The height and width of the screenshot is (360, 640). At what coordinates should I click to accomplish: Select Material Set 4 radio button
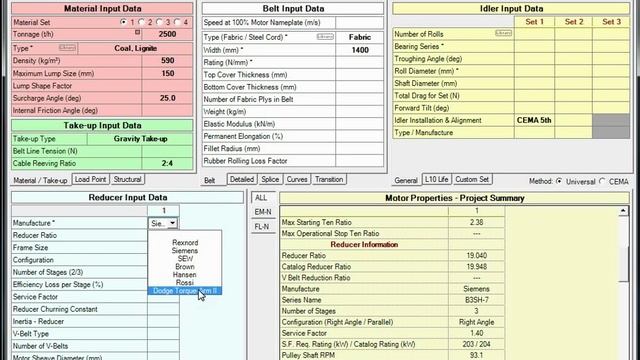[177, 22]
